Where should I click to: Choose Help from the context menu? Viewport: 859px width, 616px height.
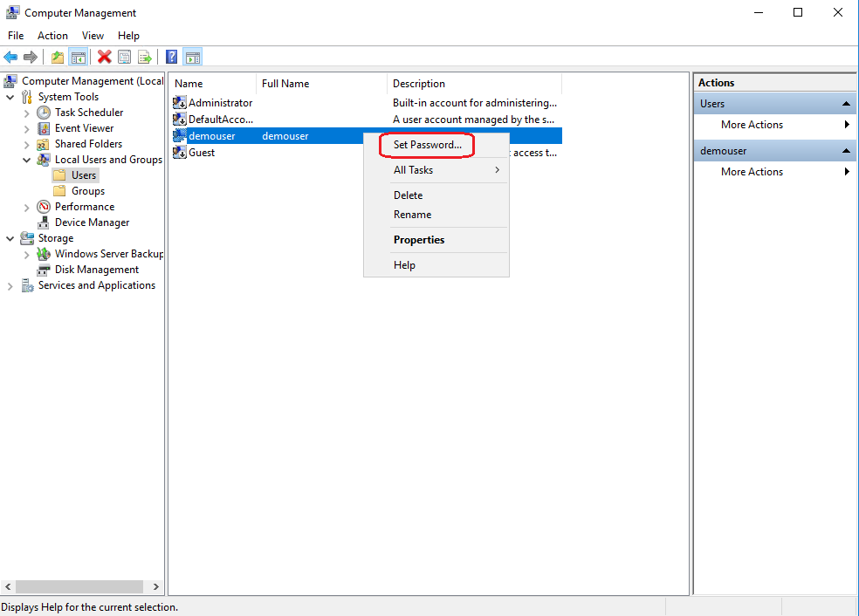tap(436, 265)
